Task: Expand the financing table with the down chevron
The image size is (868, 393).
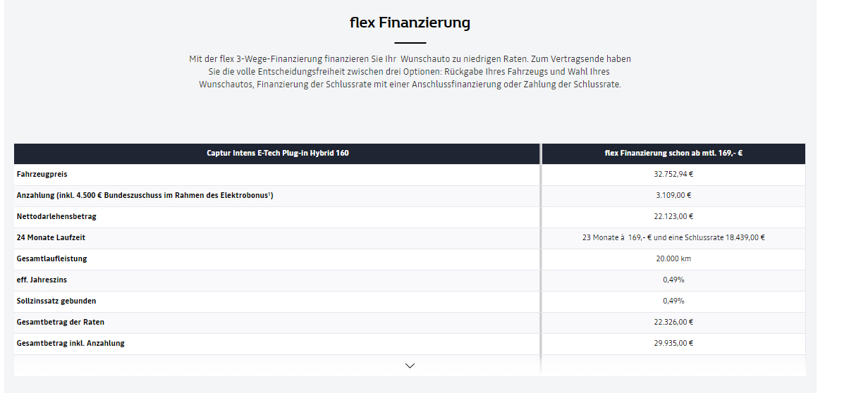Action: [410, 366]
